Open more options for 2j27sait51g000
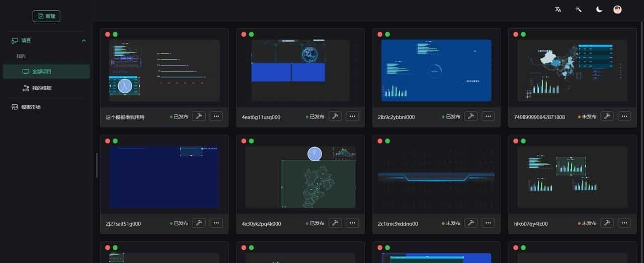This screenshot has height=263, width=644. click(x=216, y=223)
